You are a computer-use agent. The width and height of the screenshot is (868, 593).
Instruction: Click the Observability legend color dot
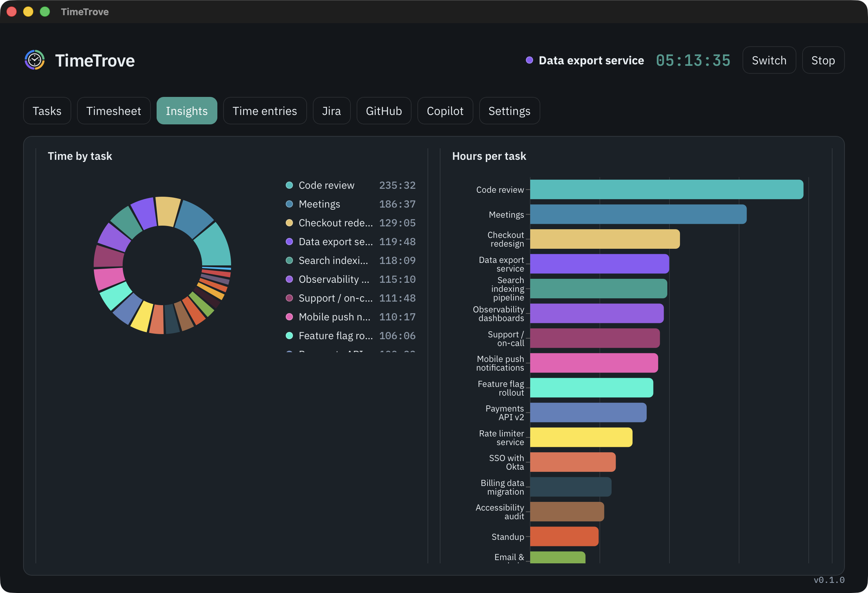pos(289,279)
